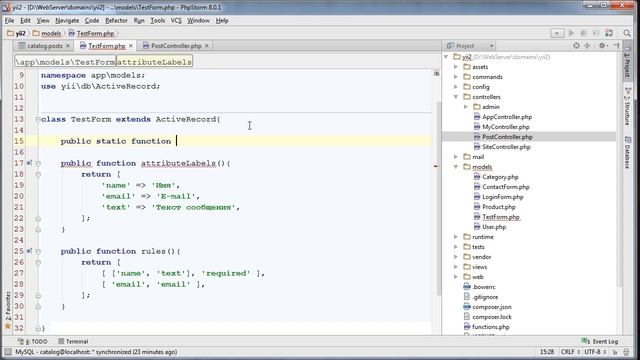
Task: Click override gutter icon on line 17
Action: pyautogui.click(x=29, y=163)
